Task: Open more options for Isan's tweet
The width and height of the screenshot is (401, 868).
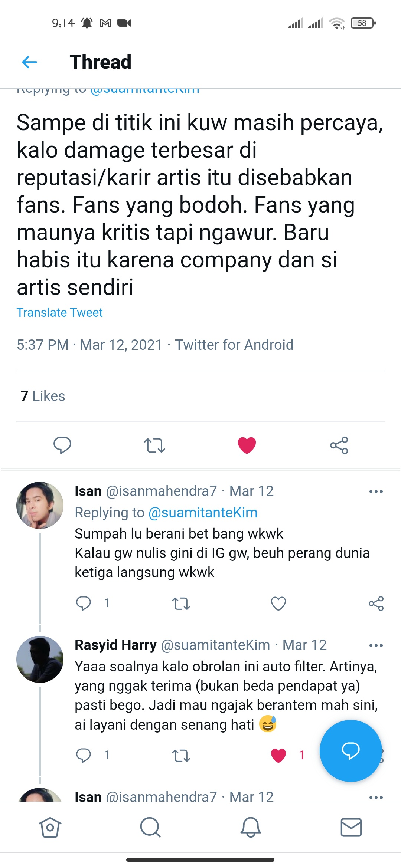Action: click(376, 491)
